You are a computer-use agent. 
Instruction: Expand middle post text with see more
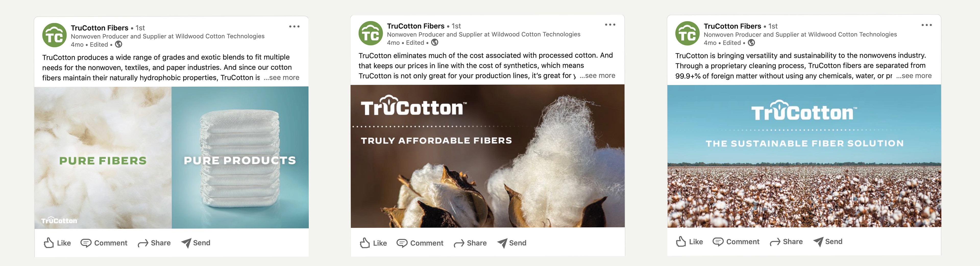(597, 76)
